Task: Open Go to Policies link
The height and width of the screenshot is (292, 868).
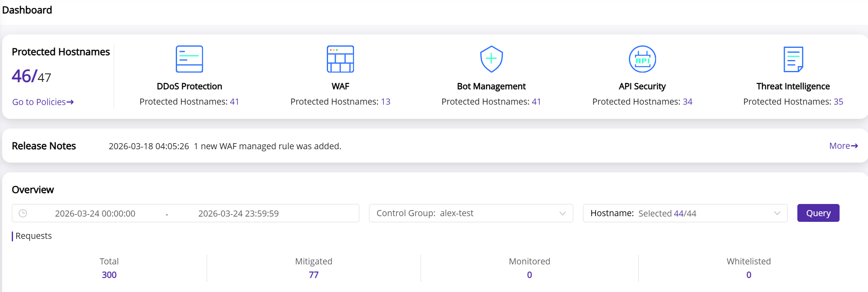Action: point(43,102)
